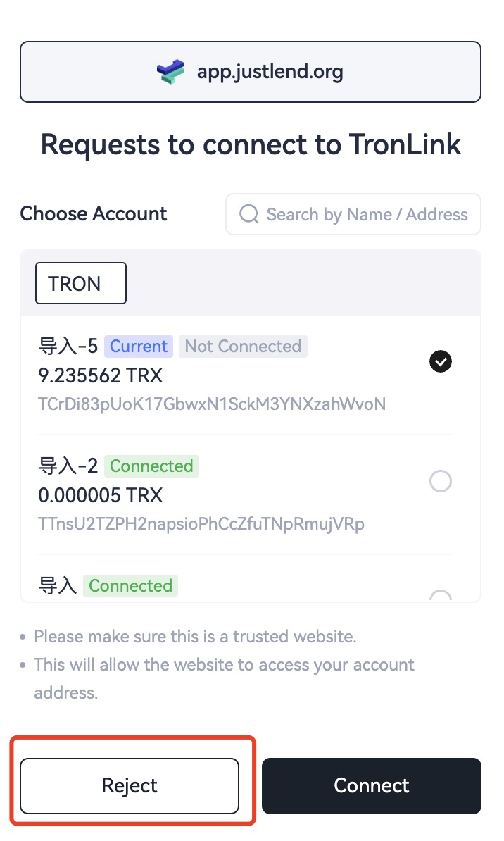Screen dimensions: 504x841
Task: Click the blue Current badge
Action: coord(139,347)
